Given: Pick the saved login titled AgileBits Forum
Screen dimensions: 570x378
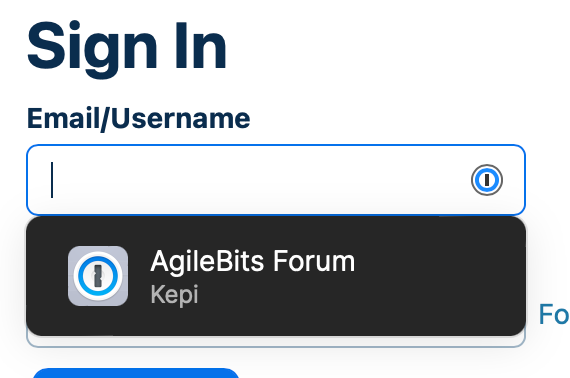Looking at the screenshot, I should [x=253, y=261].
